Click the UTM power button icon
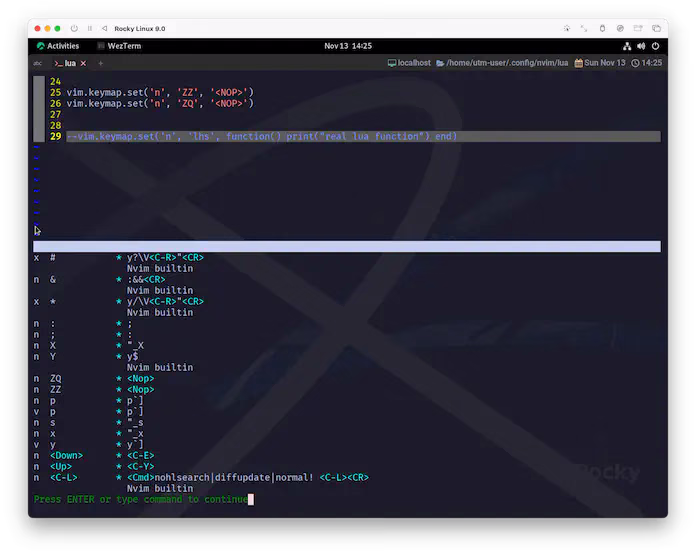Image resolution: width=696 pixels, height=555 pixels. coord(74,28)
